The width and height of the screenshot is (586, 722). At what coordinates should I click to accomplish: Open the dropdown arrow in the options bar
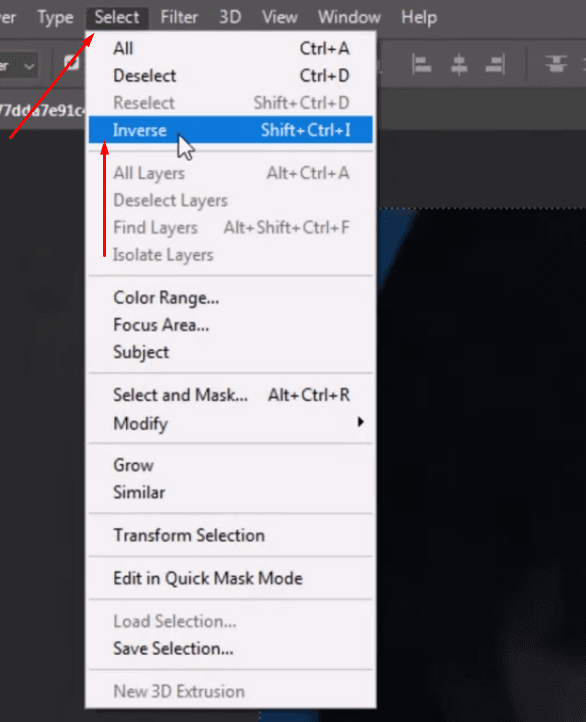29,66
